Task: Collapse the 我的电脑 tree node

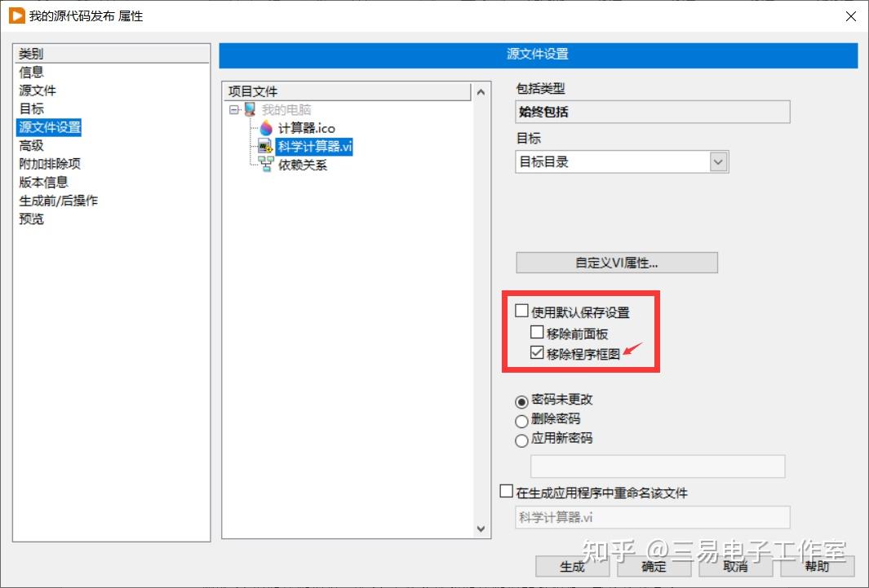Action: click(234, 109)
